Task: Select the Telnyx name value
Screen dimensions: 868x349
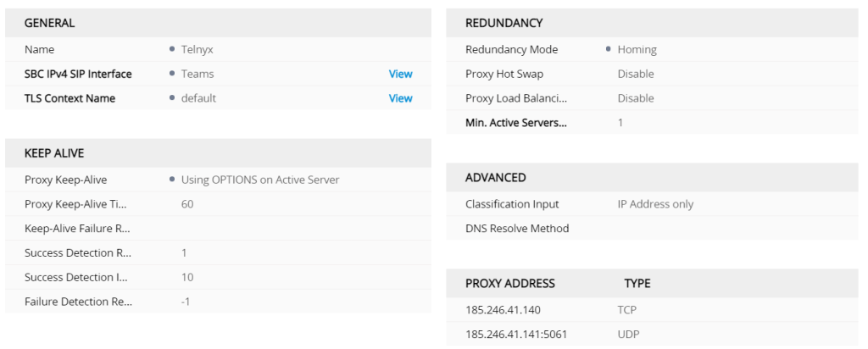Action: tap(199, 49)
